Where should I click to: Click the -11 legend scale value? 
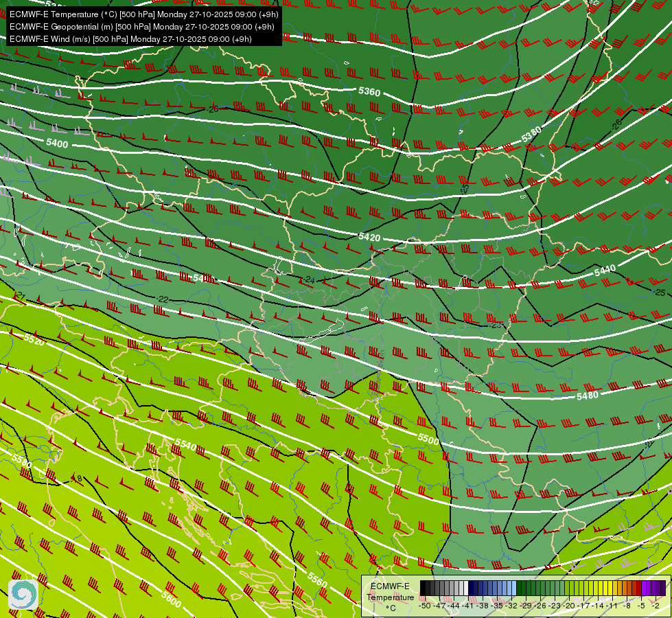[612, 606]
